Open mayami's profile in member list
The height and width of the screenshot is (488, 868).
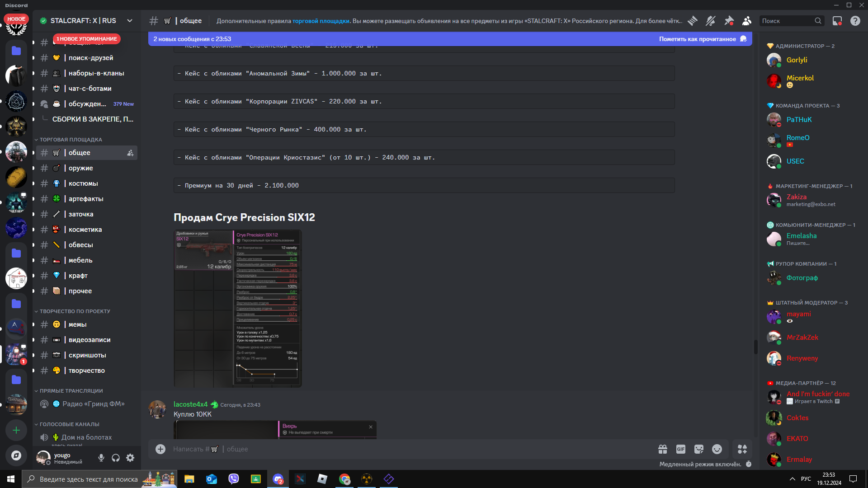point(809,317)
